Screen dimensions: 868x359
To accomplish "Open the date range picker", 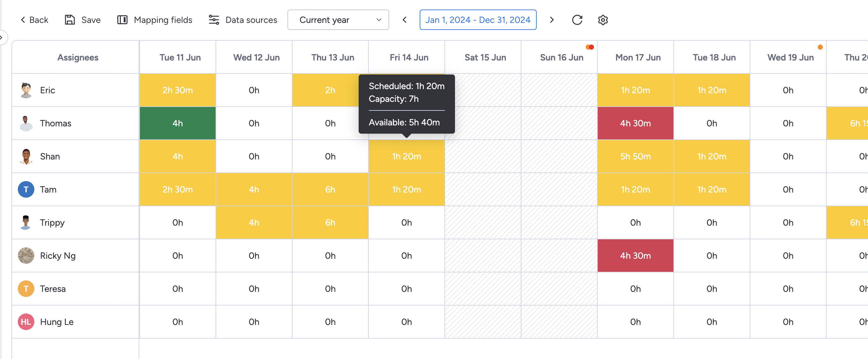I will (478, 19).
